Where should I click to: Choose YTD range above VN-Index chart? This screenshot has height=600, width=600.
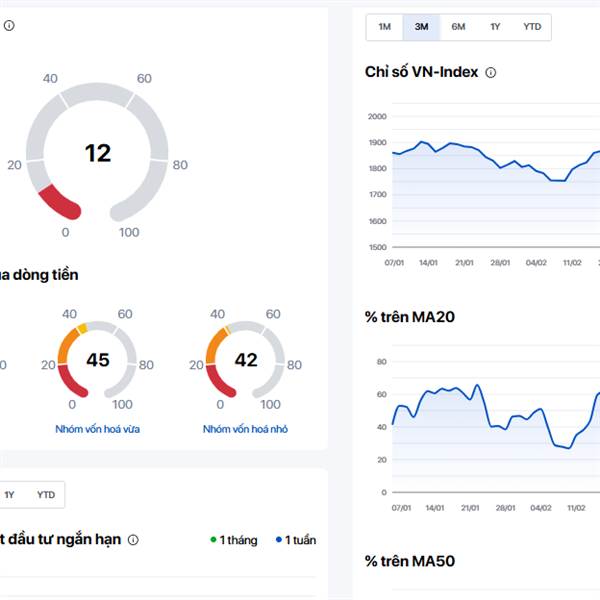click(532, 27)
